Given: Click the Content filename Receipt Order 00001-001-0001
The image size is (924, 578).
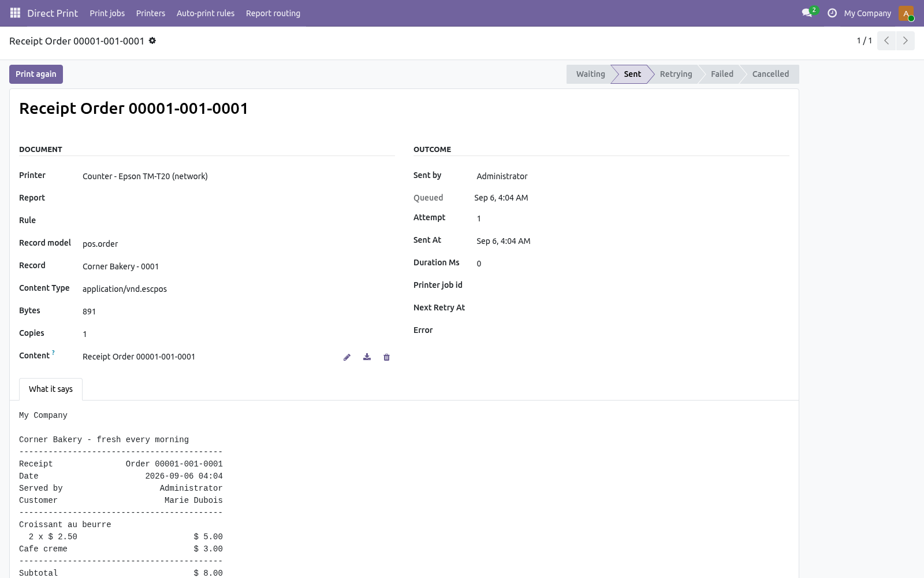Looking at the screenshot, I should coord(139,357).
